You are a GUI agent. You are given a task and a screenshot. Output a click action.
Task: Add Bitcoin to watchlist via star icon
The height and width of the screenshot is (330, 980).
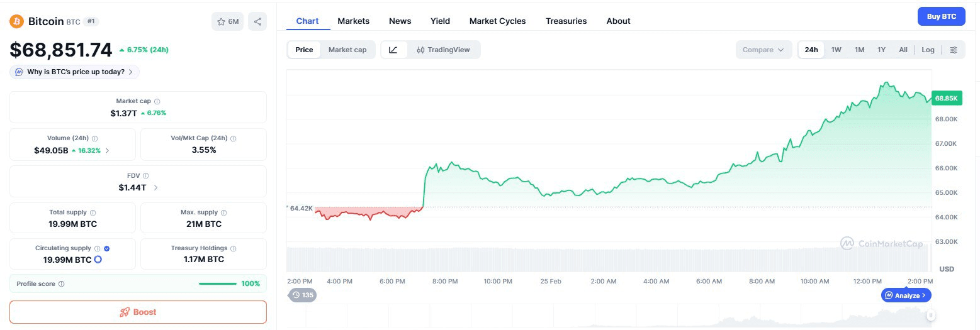point(227,21)
